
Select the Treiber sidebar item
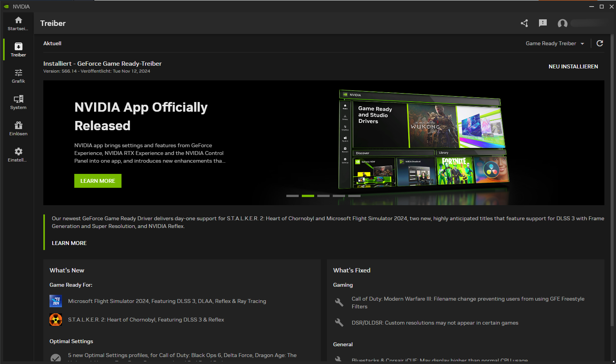pyautogui.click(x=18, y=50)
